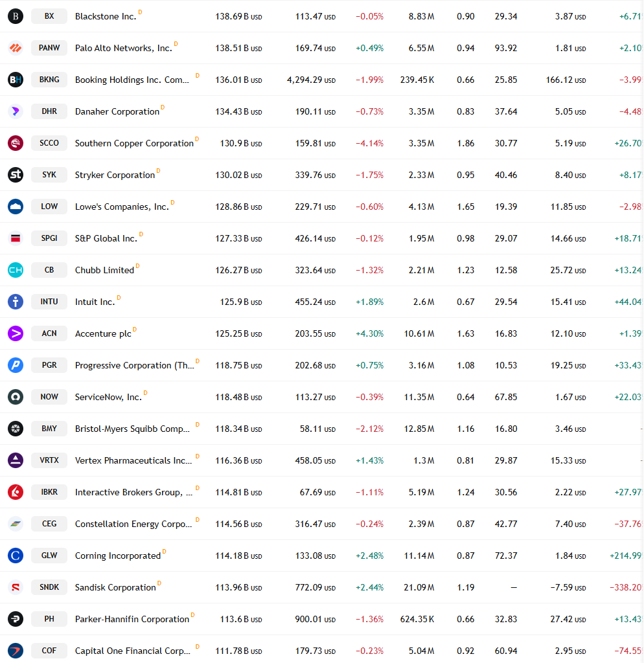Click the 4,294.29 USD price cell
Screen dimensions: 644x663
[x=312, y=80]
